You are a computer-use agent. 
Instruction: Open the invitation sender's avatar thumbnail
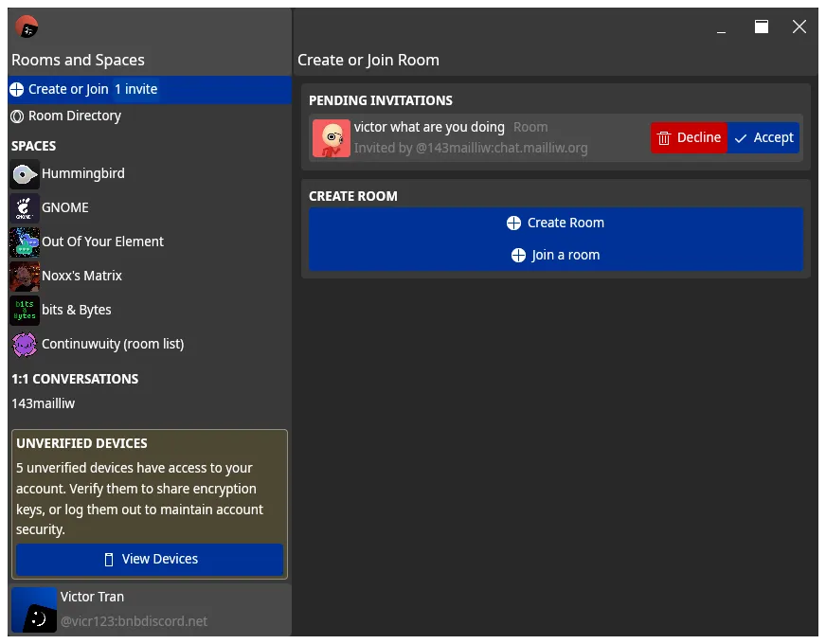pos(331,137)
